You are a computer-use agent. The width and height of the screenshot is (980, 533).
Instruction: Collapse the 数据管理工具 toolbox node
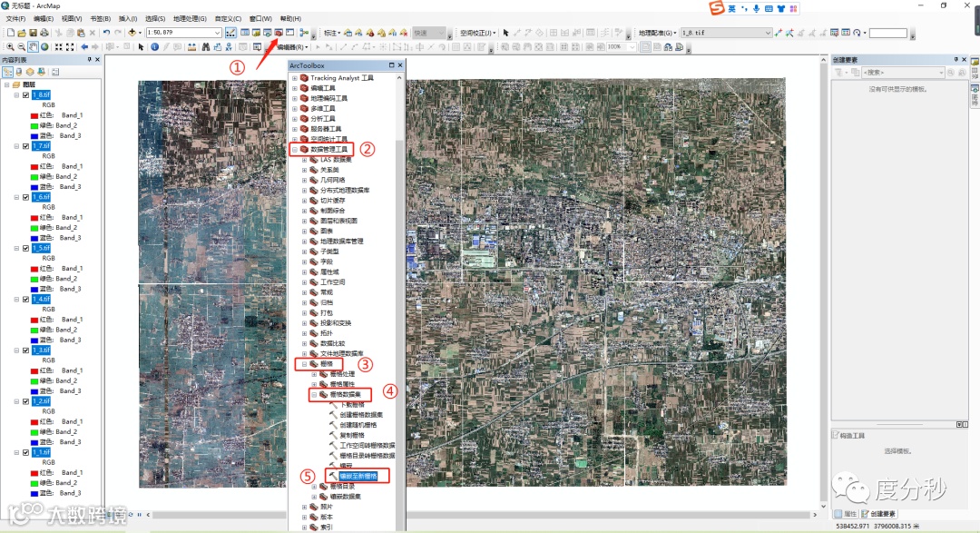click(293, 149)
